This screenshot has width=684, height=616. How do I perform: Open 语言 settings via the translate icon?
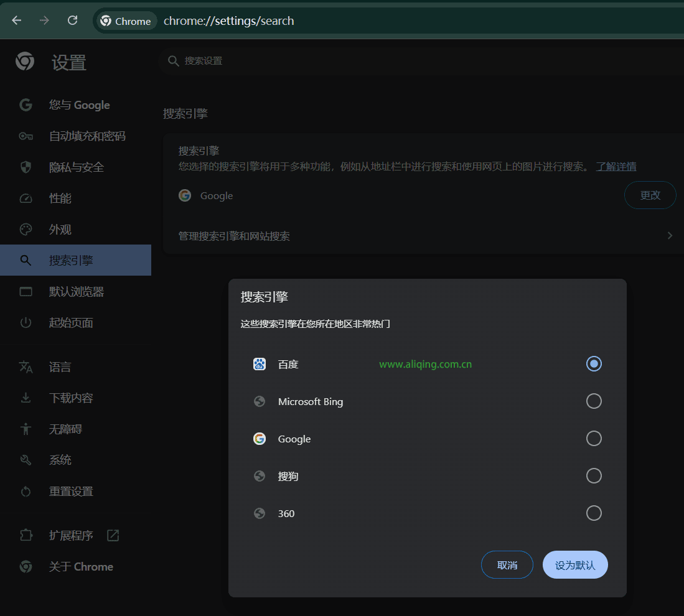25,366
